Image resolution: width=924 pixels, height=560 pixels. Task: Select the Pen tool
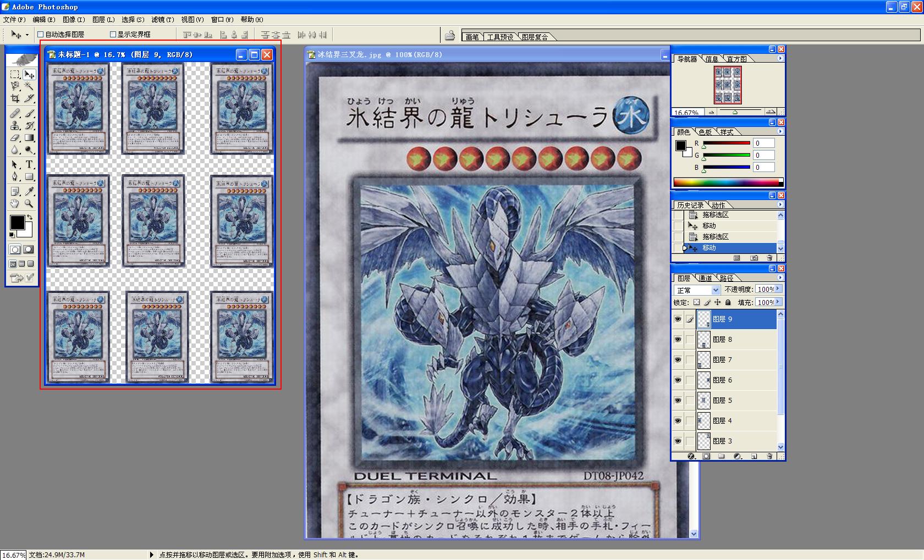(x=15, y=176)
